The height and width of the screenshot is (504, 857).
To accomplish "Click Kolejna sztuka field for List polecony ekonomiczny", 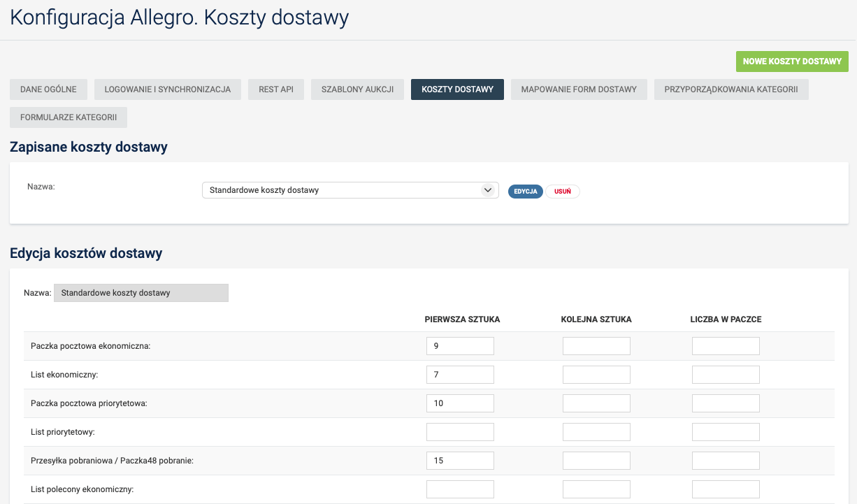I will point(596,489).
